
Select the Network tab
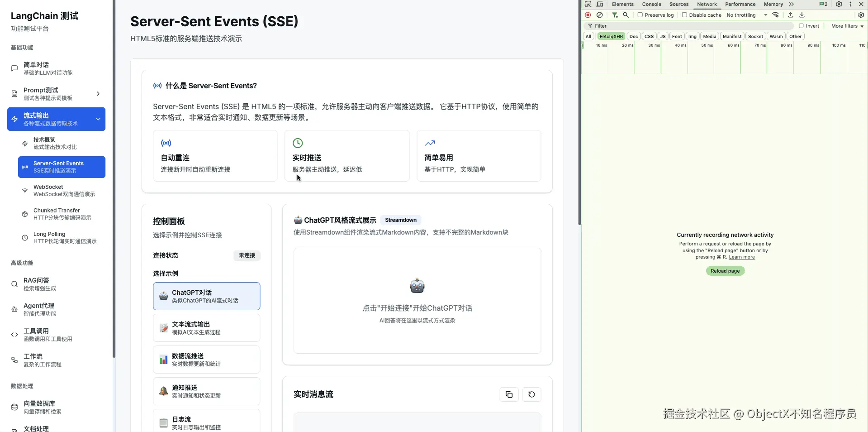[707, 4]
